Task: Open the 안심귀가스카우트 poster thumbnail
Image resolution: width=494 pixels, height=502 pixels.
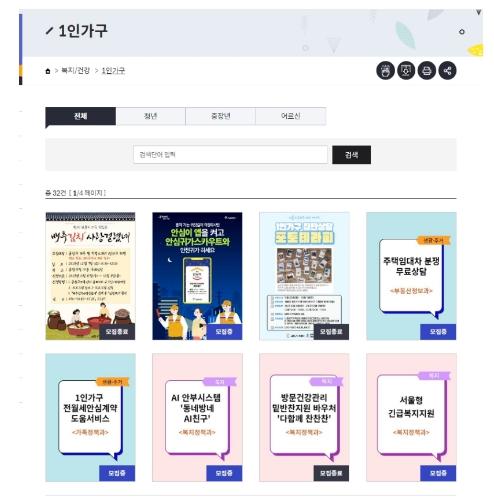Action: tap(197, 276)
